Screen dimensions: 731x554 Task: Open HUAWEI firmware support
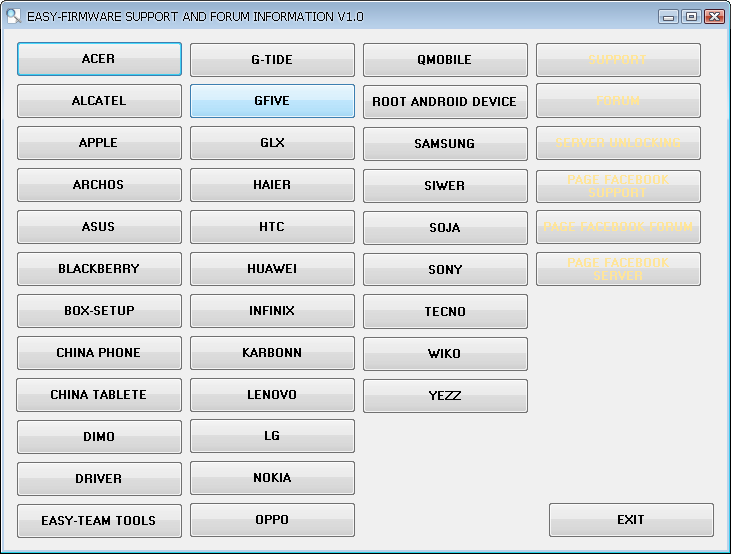point(272,269)
